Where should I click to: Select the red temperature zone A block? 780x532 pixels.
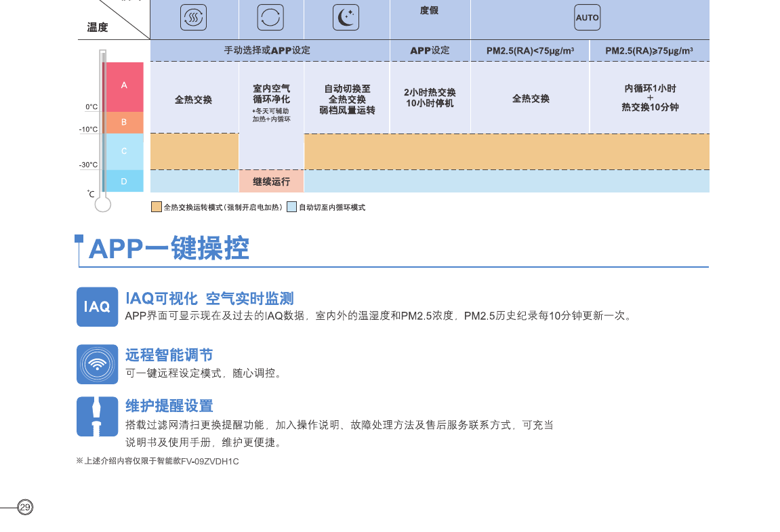[124, 86]
